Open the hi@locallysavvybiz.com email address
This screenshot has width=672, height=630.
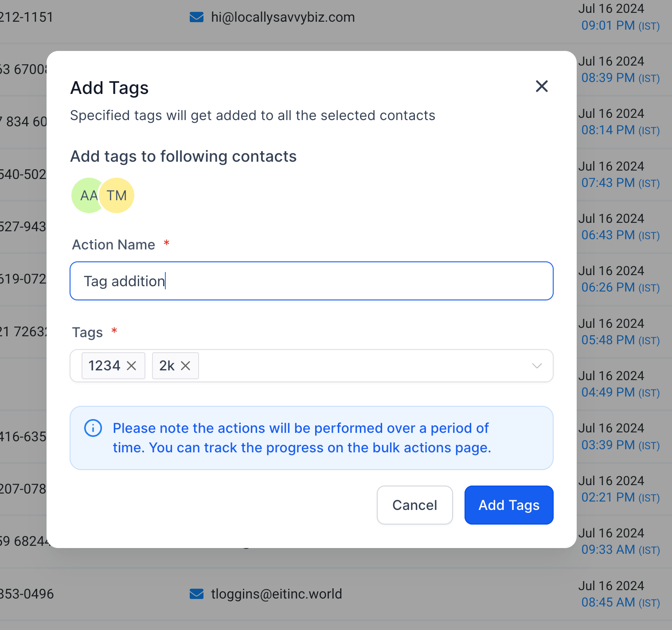click(283, 17)
